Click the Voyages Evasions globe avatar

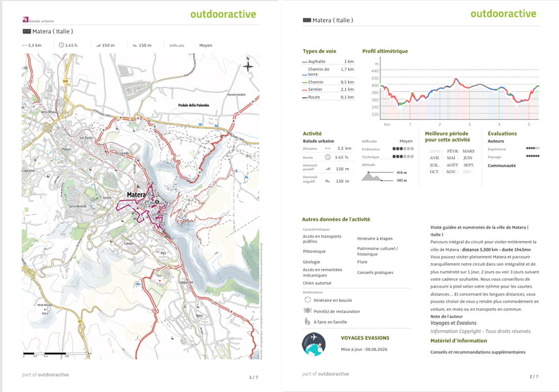coord(314,344)
